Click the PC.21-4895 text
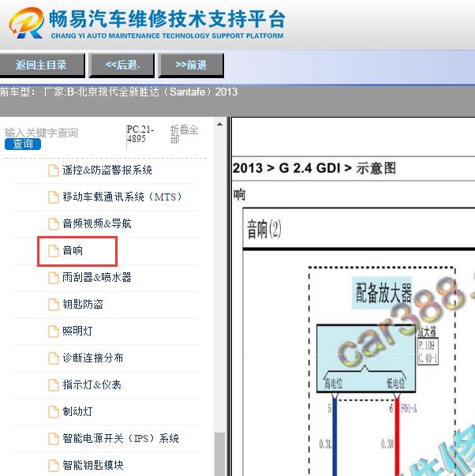This screenshot has height=476, width=475. [140, 134]
